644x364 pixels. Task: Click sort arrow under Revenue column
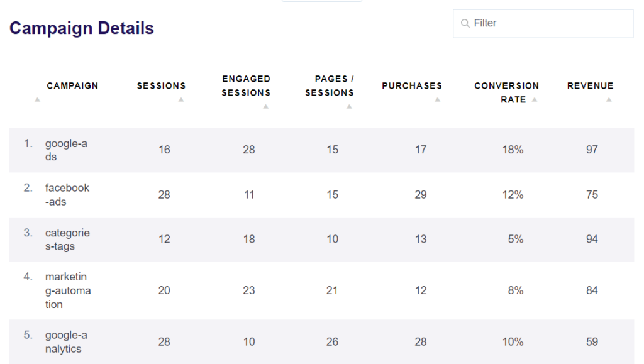609,100
